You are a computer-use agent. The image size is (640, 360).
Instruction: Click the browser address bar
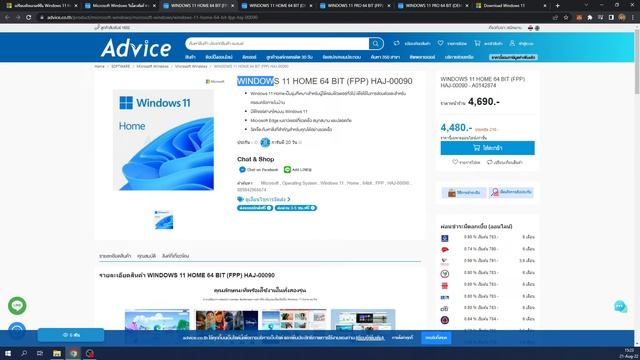(294, 18)
